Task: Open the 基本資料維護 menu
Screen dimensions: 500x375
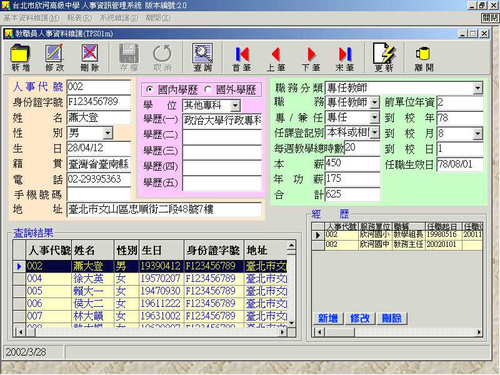Action: [x=32, y=18]
